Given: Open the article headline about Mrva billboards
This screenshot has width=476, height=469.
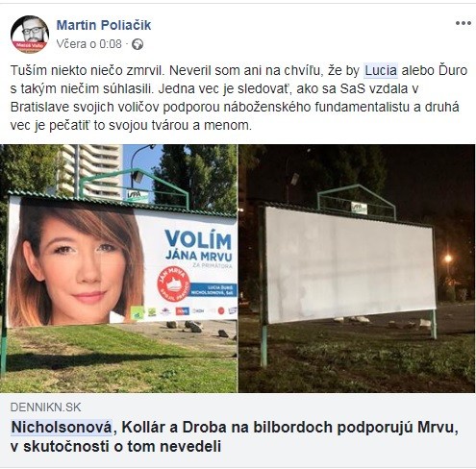Looking at the screenshot, I should [235, 436].
